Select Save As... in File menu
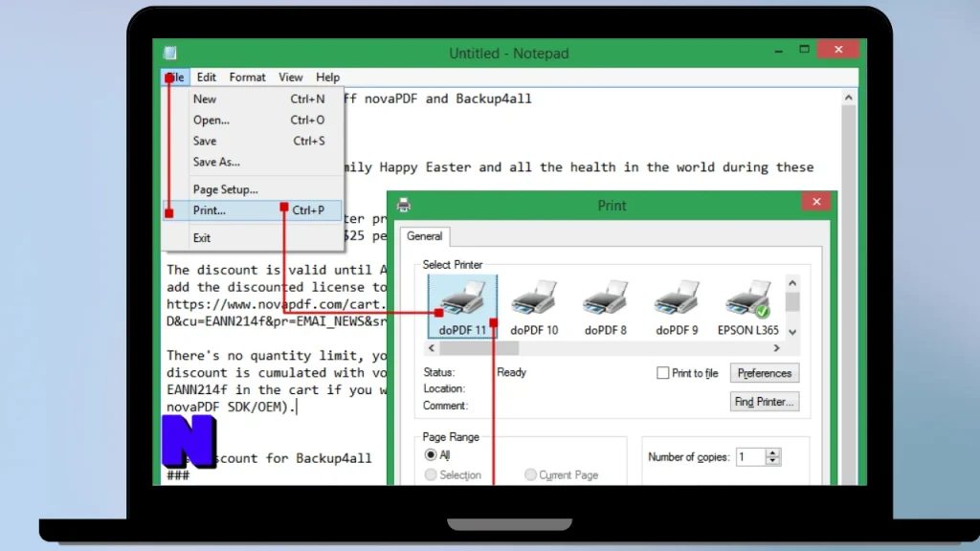Image resolution: width=980 pixels, height=551 pixels. click(x=253, y=162)
